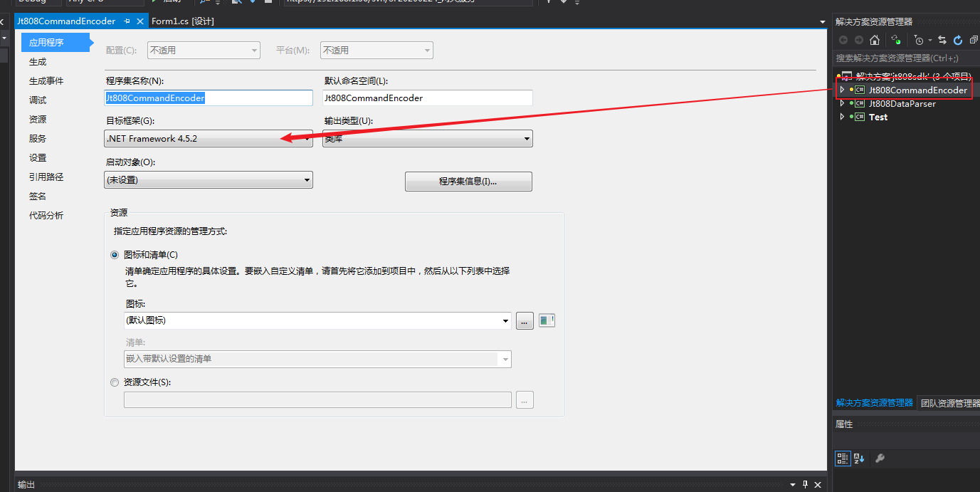
Task: Select the 资源文件 radio button
Action: 115,382
